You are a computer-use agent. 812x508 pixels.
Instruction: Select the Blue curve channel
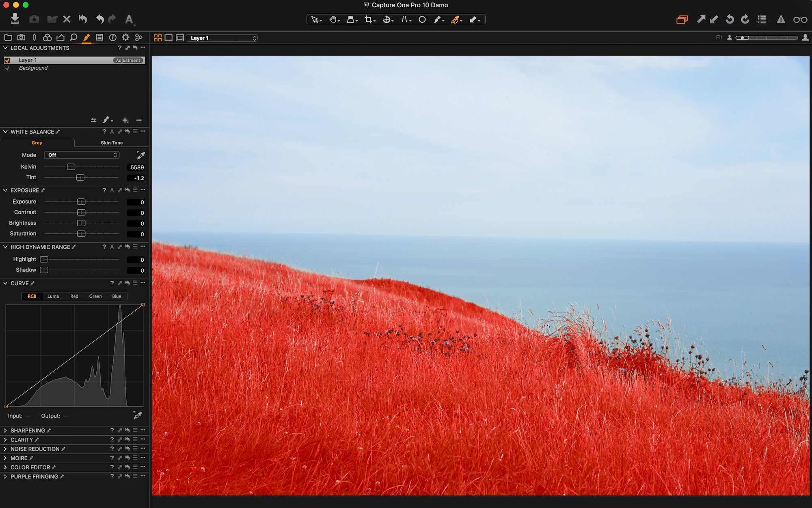tap(117, 296)
